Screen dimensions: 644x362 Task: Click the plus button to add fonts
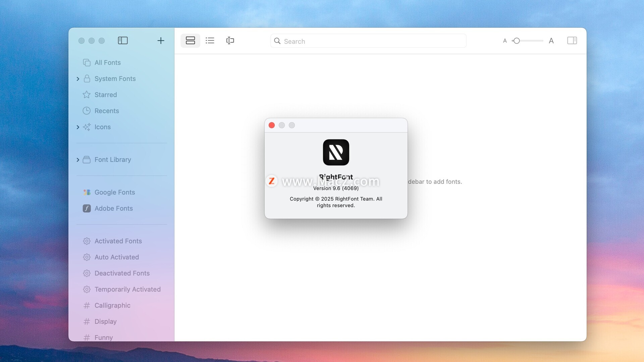coord(161,41)
